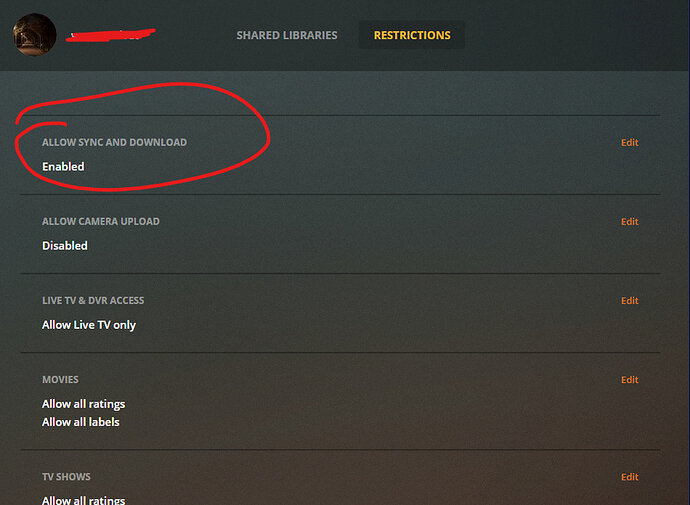Click the Allow Sync and Download heading
This screenshot has height=505, width=690.
114,143
